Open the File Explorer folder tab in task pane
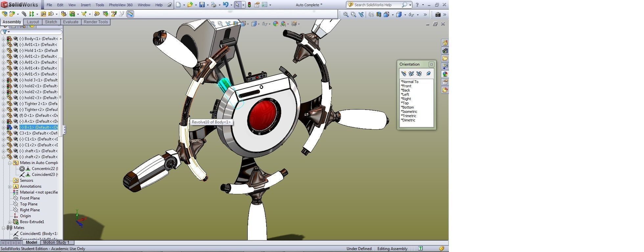This screenshot has height=252, width=644. [x=445, y=58]
